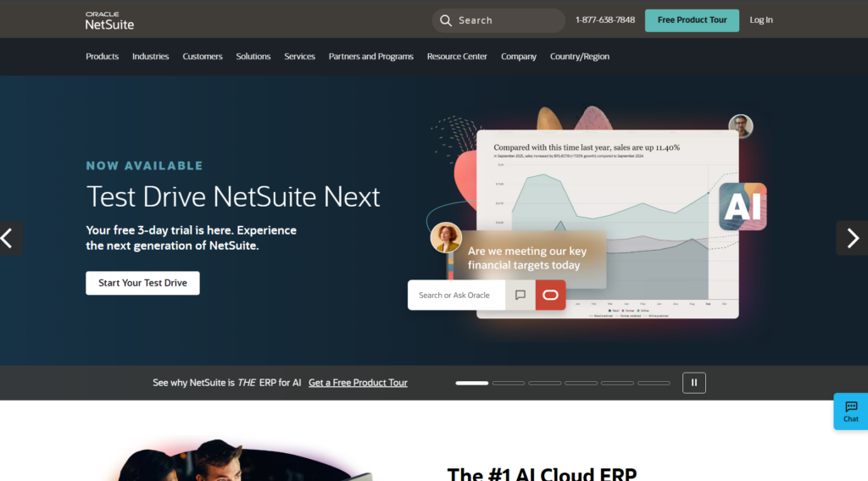
Task: Select the first carousel indicator
Action: coord(472,383)
